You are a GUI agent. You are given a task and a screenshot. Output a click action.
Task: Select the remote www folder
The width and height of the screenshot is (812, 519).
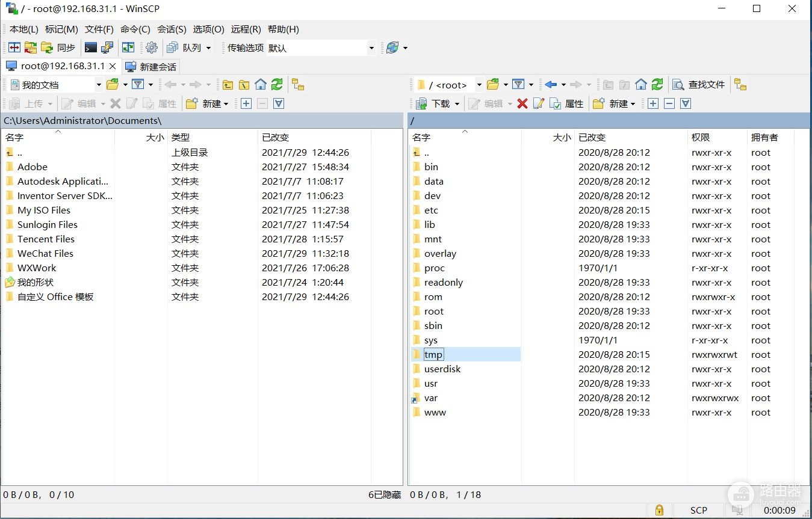pos(435,412)
